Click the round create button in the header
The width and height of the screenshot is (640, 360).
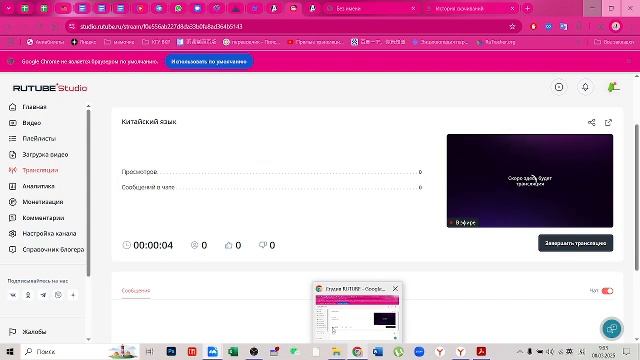click(559, 87)
